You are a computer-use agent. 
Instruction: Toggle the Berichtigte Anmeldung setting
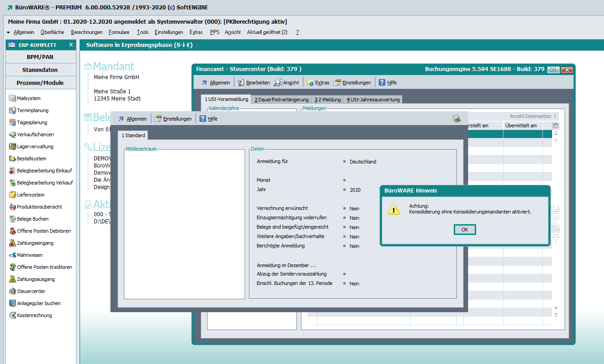(354, 246)
